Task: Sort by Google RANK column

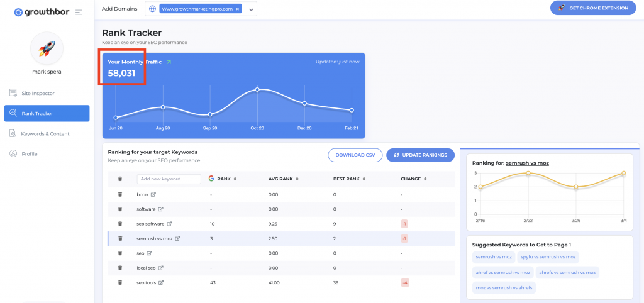Action: coord(222,179)
